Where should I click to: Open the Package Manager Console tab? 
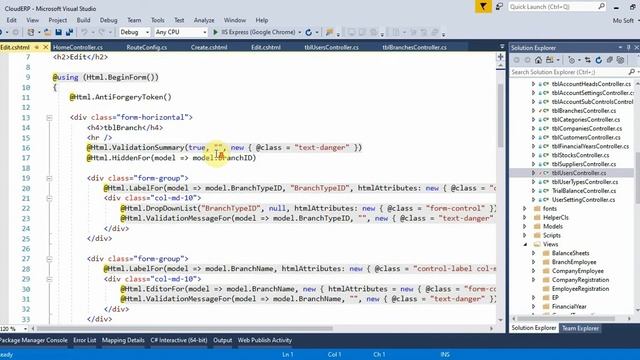(34, 340)
